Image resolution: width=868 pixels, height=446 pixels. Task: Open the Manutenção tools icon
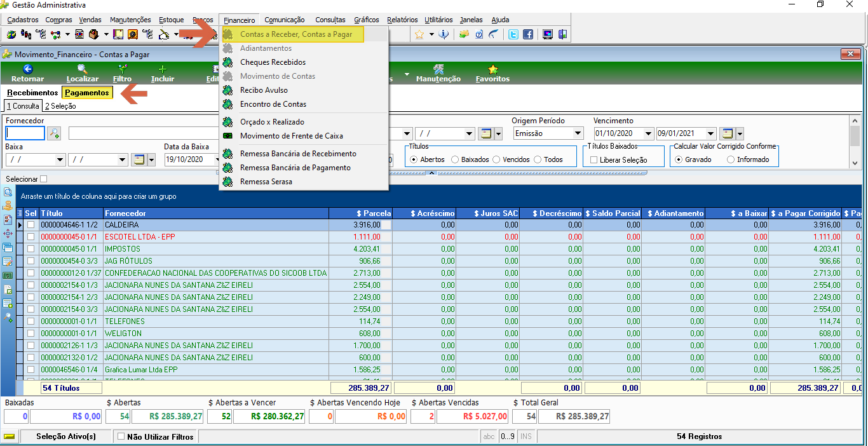[438, 69]
